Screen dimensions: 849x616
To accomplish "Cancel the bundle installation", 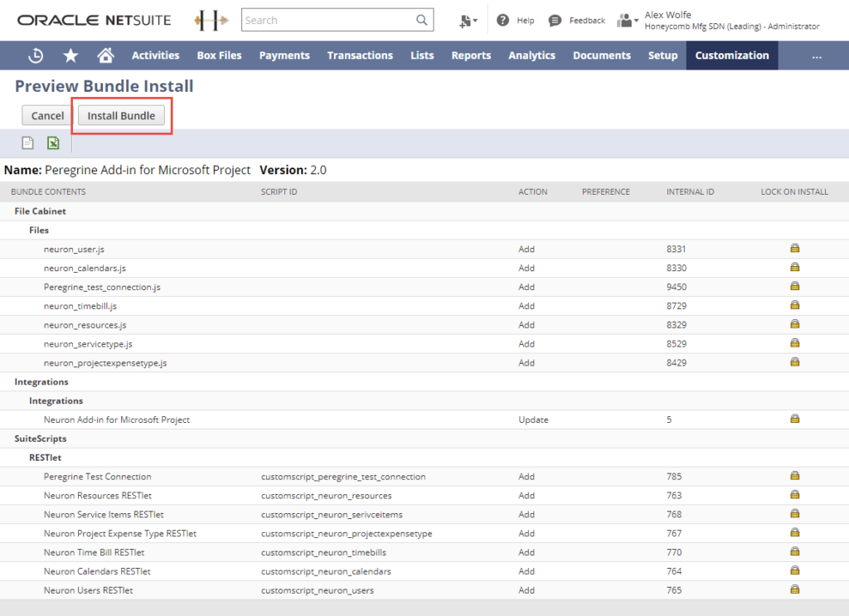I will (46, 115).
